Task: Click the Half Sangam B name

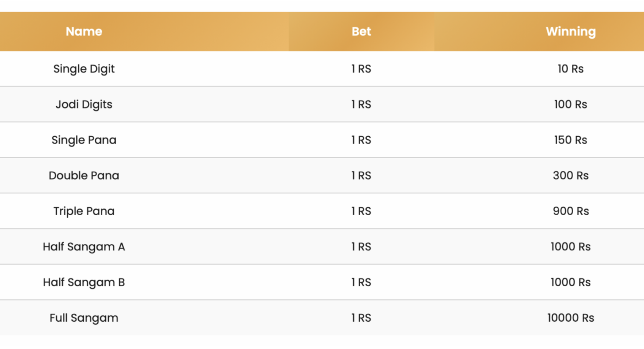Action: pos(84,282)
